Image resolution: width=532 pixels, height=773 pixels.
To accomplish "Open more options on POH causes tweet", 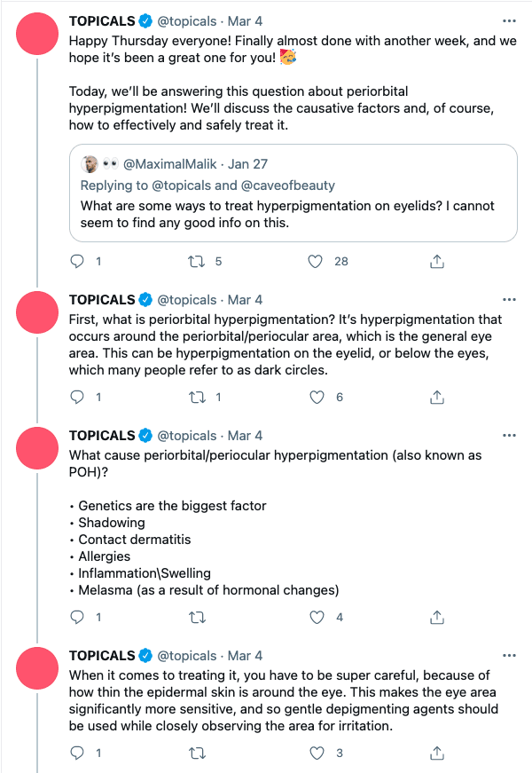I will (x=508, y=436).
